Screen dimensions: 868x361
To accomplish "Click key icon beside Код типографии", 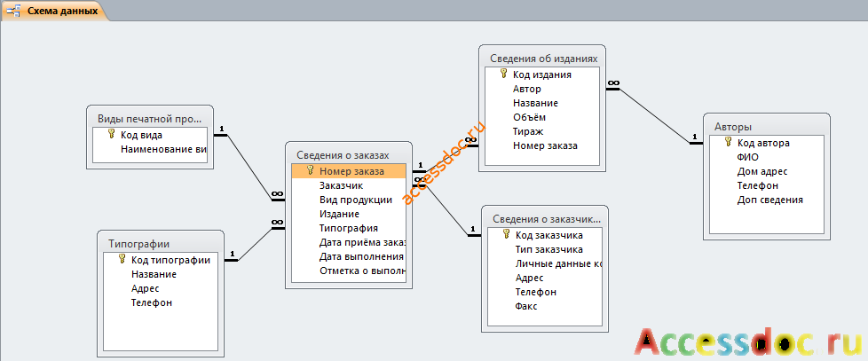I will tap(122, 260).
